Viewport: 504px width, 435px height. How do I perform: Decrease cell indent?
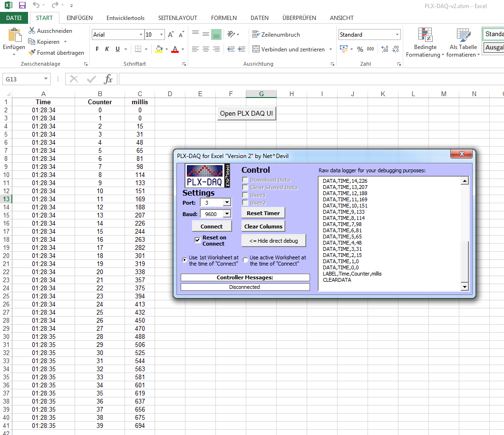231,49
